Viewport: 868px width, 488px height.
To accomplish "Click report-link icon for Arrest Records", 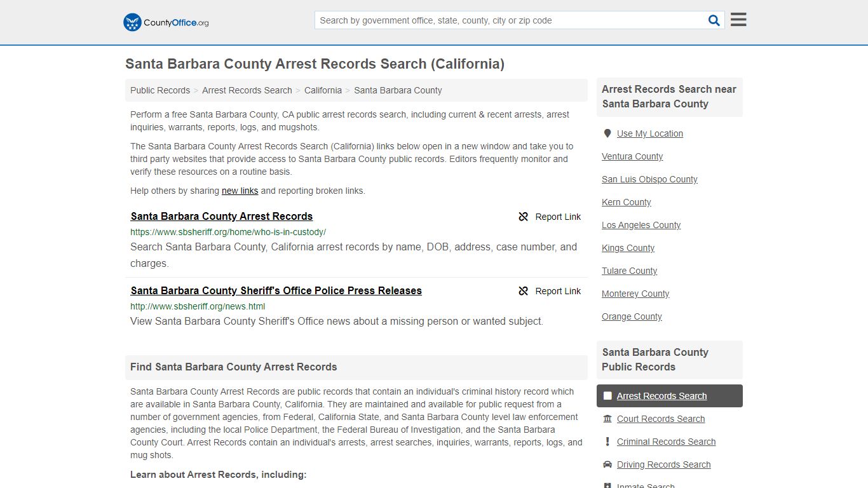I will (x=524, y=217).
